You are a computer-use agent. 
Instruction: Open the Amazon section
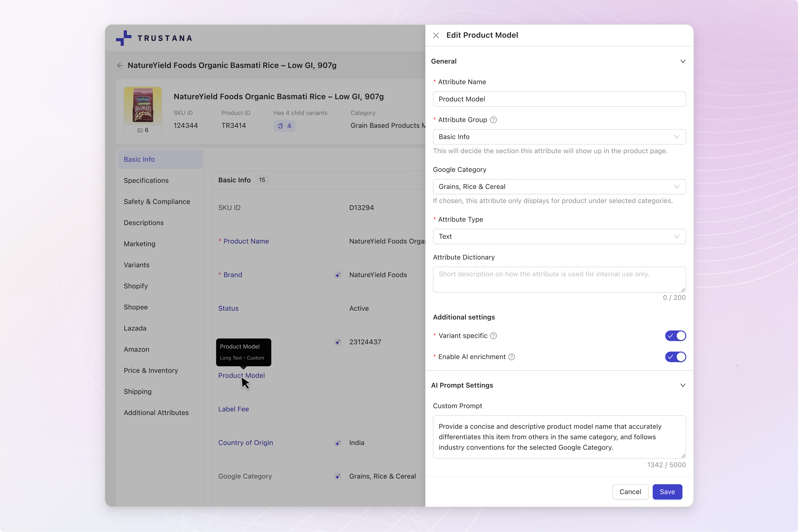coord(136,349)
